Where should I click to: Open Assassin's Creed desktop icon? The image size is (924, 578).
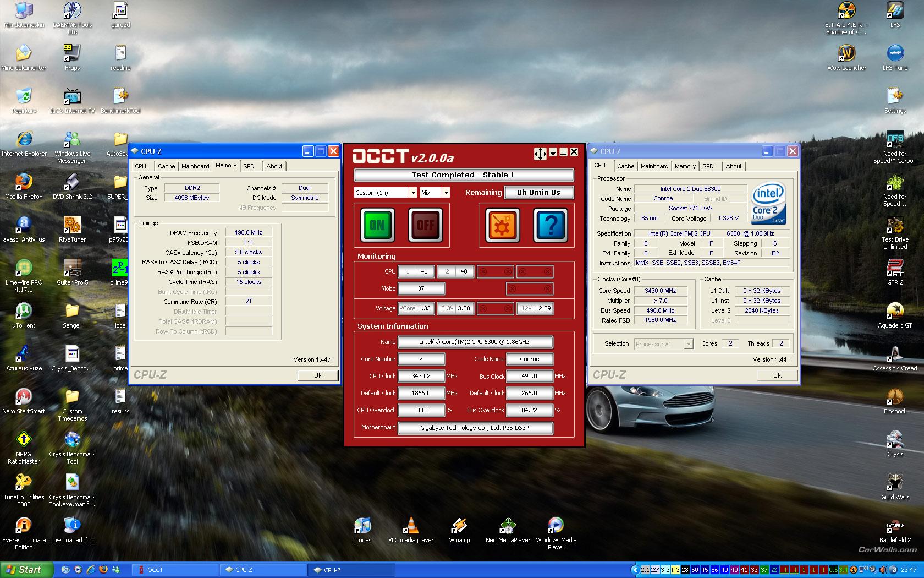point(895,358)
